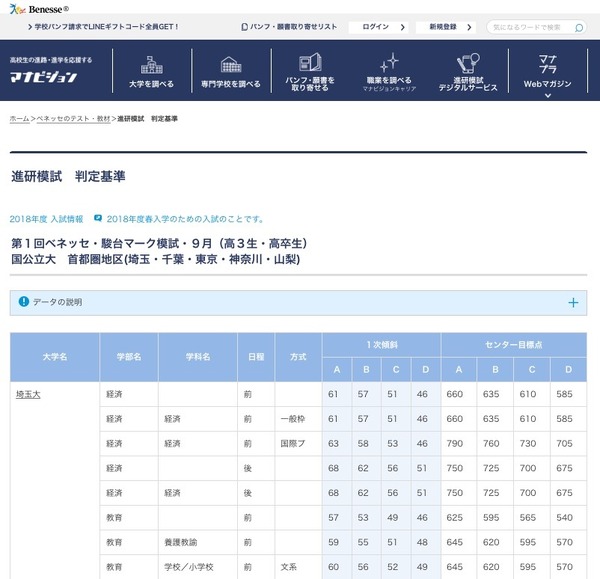The width and height of the screenshot is (600, 579).
Task: Click the sparkle icon 職業を調べる
Action: [x=389, y=62]
